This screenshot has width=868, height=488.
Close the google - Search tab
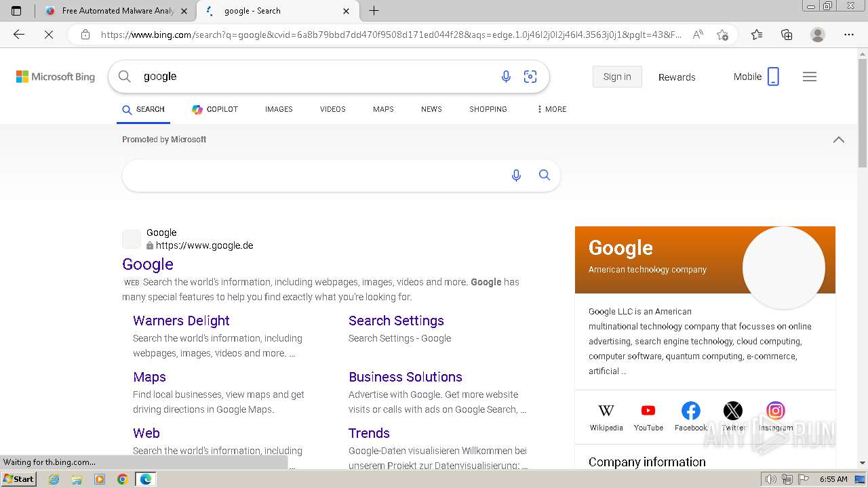pyautogui.click(x=347, y=11)
